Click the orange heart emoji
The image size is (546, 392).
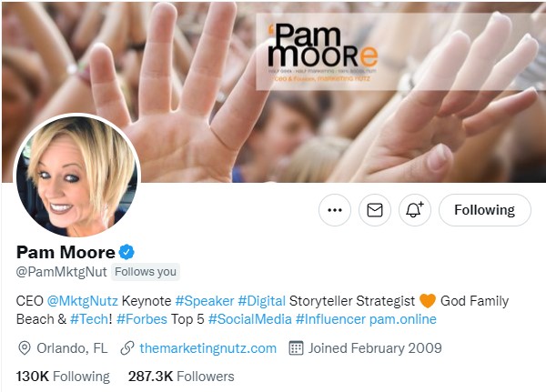pos(428,301)
